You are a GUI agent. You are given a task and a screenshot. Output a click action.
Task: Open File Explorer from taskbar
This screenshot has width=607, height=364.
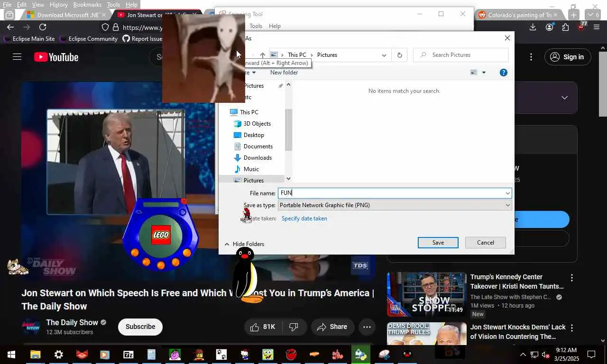tap(36, 355)
